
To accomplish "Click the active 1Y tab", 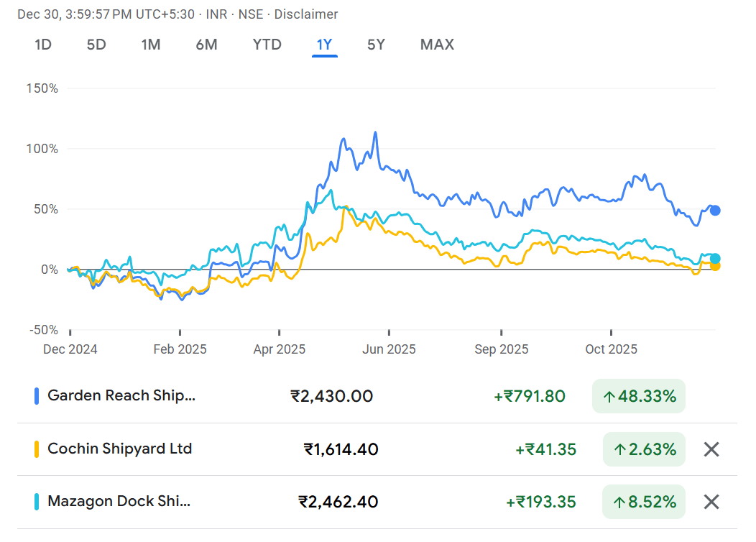I will (324, 45).
